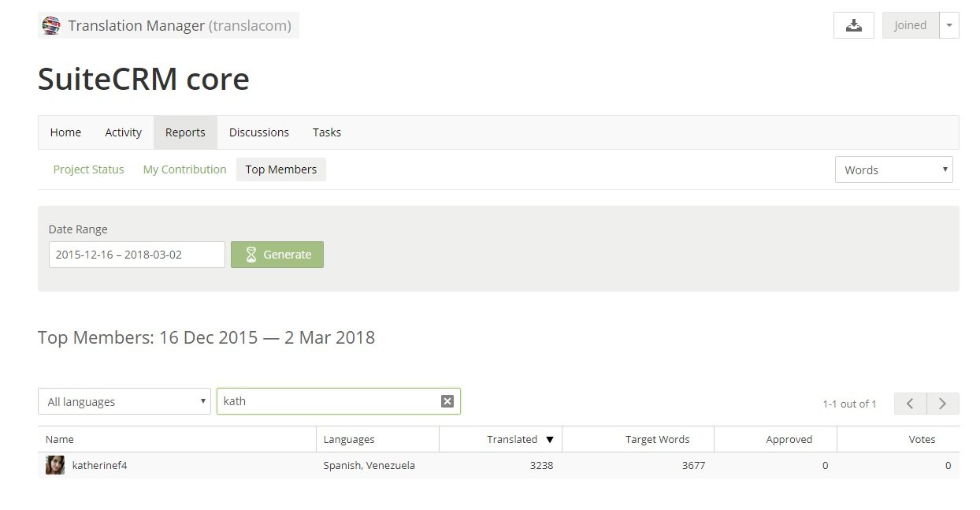Click the katherinef4 avatar picture
Viewport: 980px width, 510px height.
tap(55, 465)
